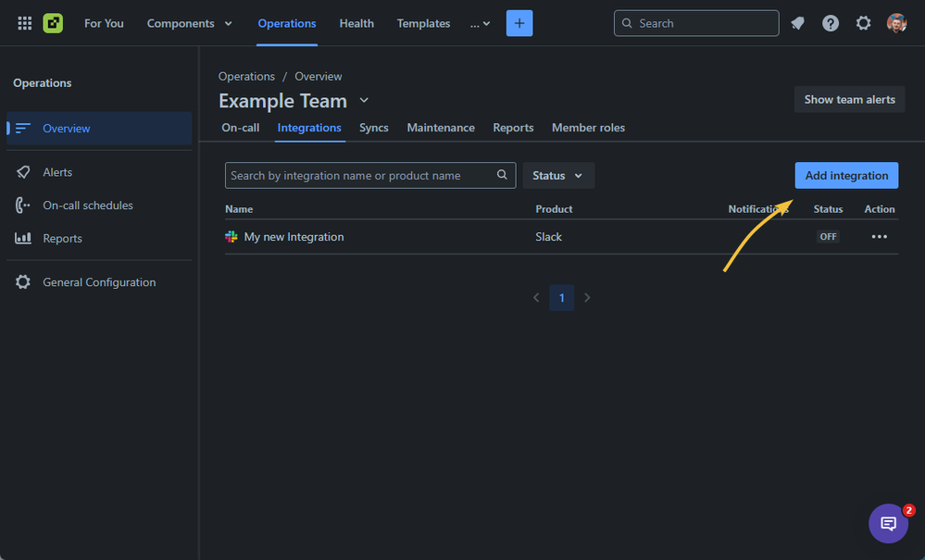
Task: Select Overview in the Operations sidebar
Action: [x=99, y=128]
